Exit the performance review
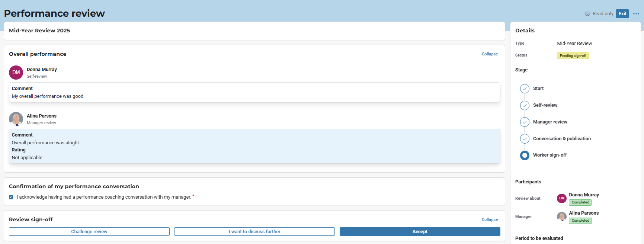Screen dimensions: 644x244 [x=622, y=14]
